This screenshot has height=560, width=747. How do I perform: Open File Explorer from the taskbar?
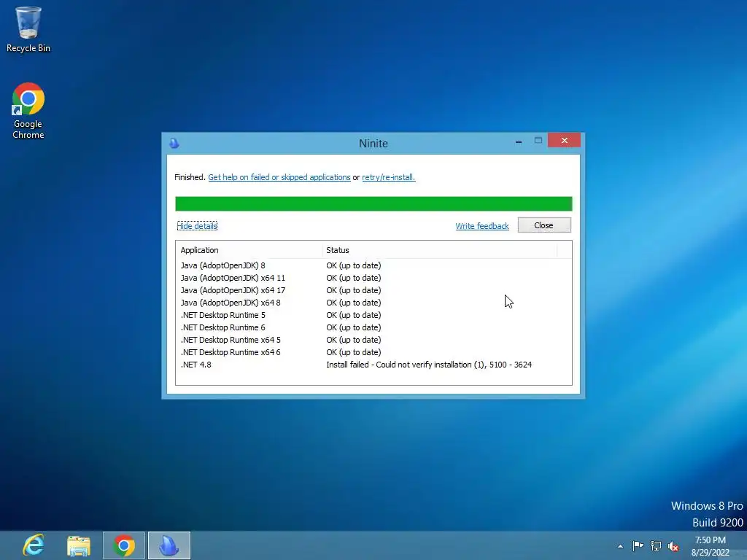click(79, 545)
